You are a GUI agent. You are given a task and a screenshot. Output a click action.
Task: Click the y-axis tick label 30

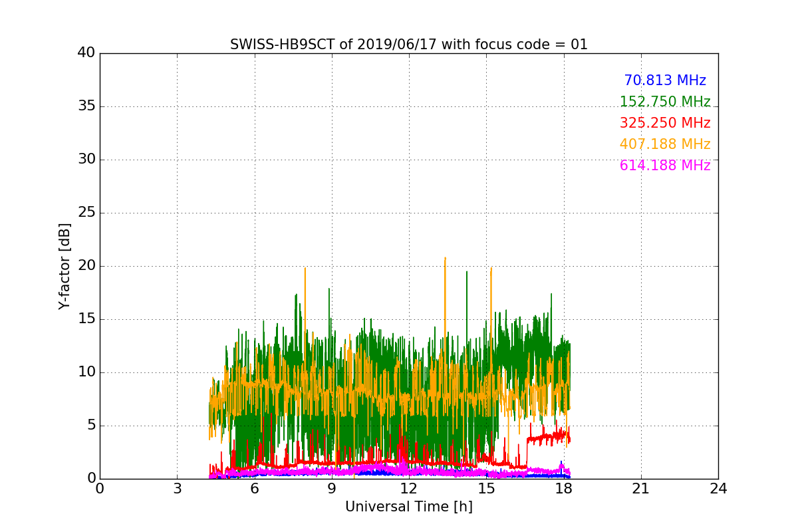pos(86,160)
